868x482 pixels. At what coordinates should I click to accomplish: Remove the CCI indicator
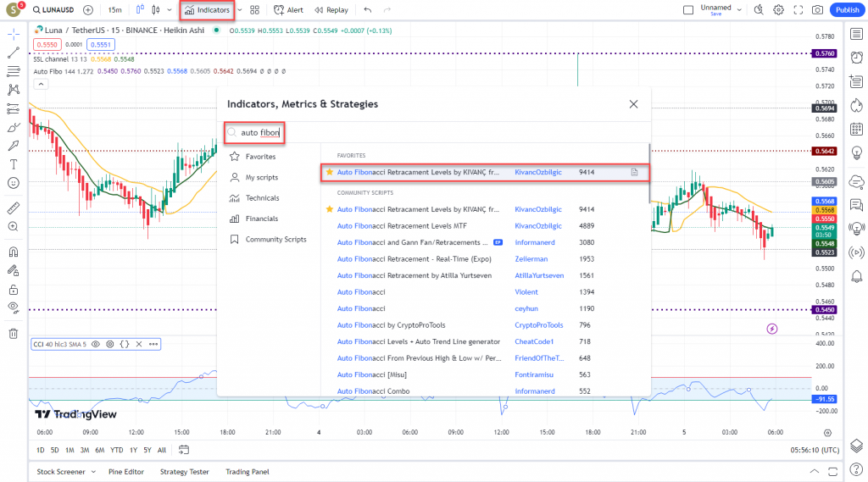(139, 344)
